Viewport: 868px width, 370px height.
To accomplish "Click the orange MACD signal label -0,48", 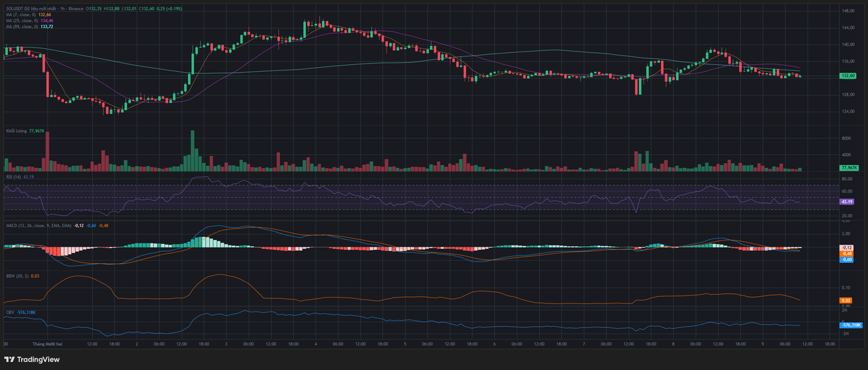I will tap(847, 253).
